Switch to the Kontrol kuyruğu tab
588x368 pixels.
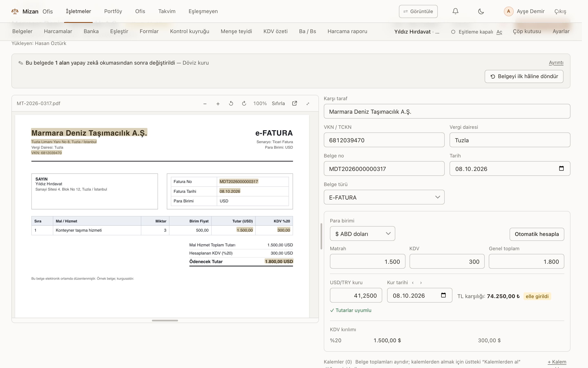tap(189, 31)
